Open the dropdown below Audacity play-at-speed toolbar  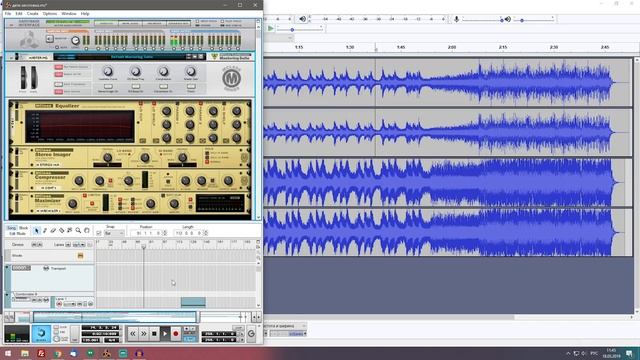click(290, 38)
